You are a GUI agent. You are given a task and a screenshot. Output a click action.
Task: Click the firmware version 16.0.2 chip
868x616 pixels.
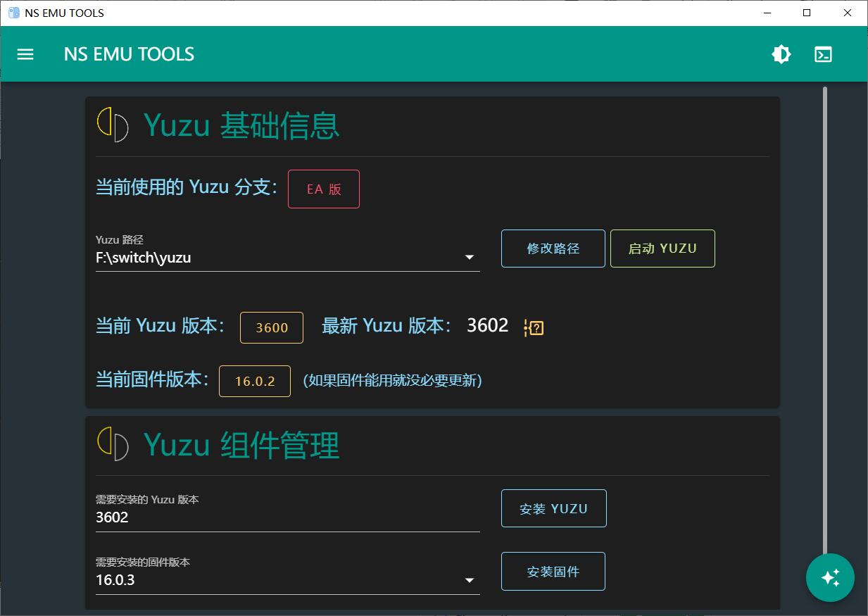[255, 381]
